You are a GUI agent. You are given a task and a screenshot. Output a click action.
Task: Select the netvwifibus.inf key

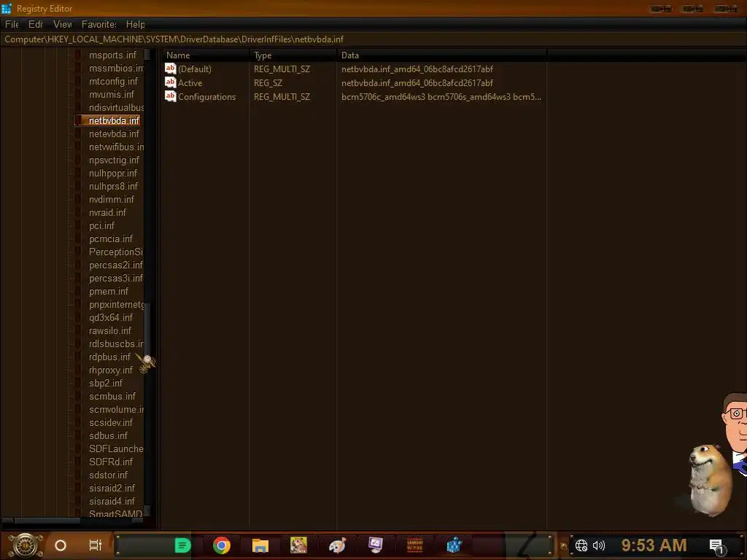[x=116, y=147]
